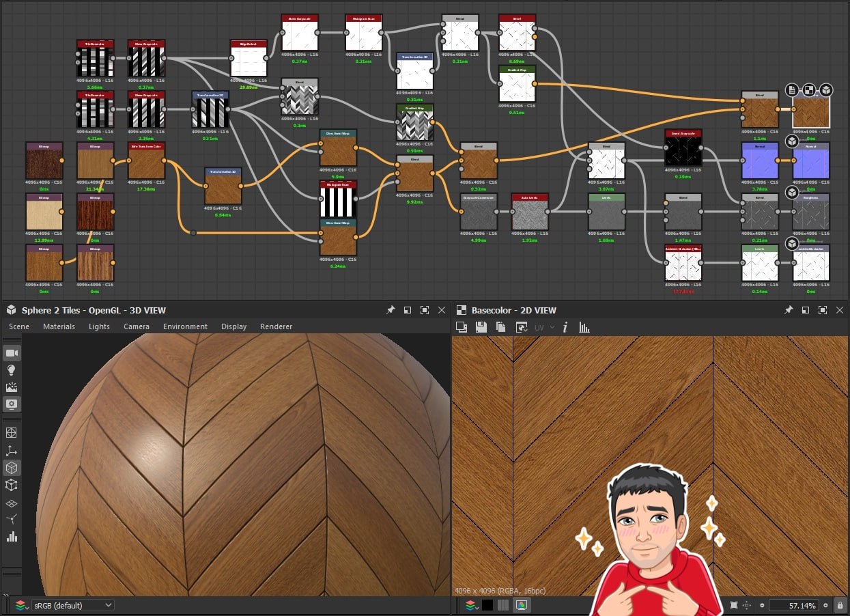
Task: Click the wireframe mesh icon in 3D view sidebar
Action: click(12, 433)
